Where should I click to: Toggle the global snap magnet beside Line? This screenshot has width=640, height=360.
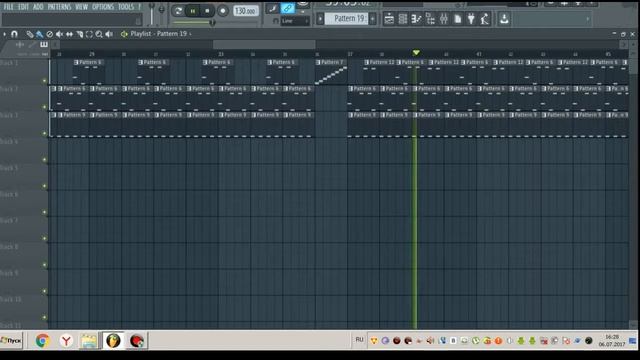point(276,21)
